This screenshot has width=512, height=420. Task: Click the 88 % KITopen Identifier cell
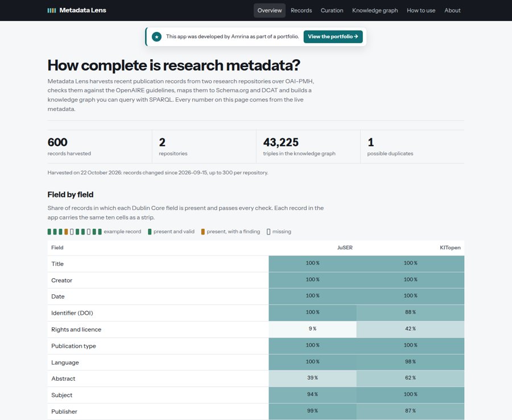[410, 312]
